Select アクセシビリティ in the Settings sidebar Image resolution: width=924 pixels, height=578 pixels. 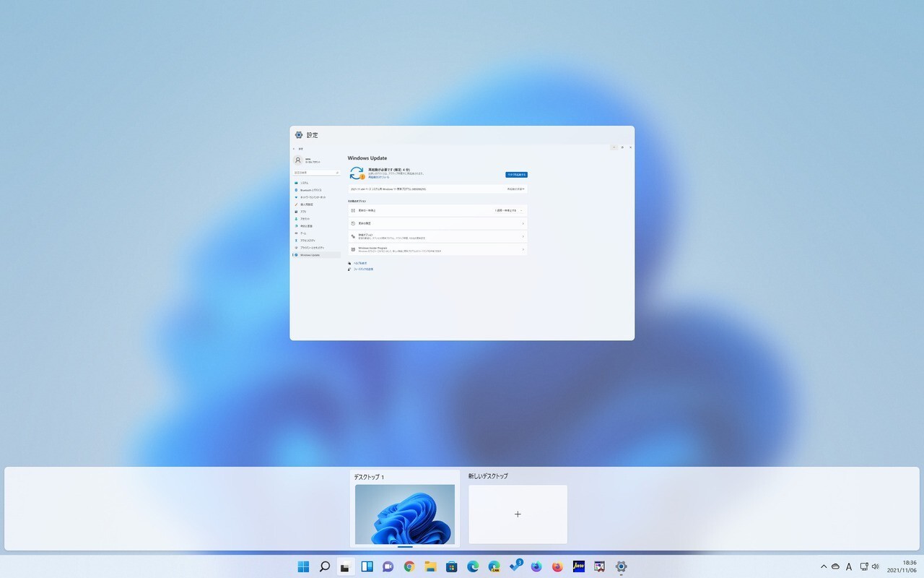[x=316, y=241]
